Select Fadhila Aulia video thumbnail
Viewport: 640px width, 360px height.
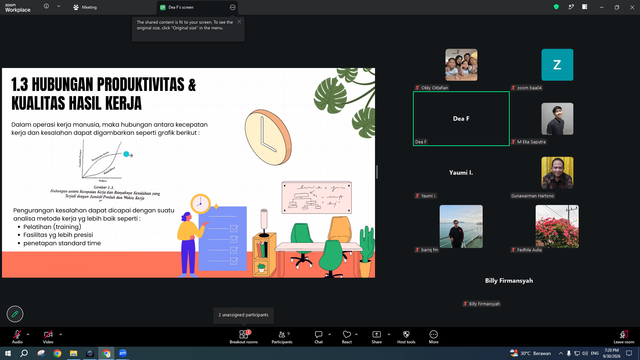[557, 227]
